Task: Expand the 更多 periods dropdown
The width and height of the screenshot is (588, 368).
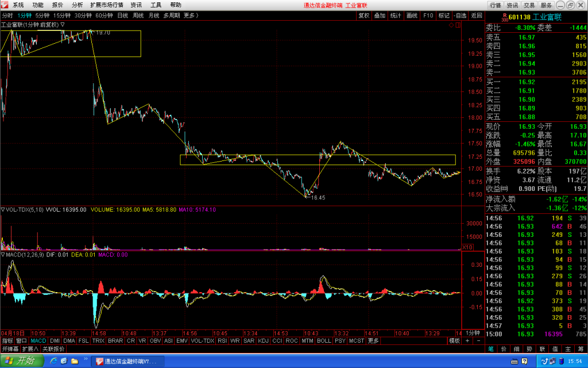Action: coord(191,16)
